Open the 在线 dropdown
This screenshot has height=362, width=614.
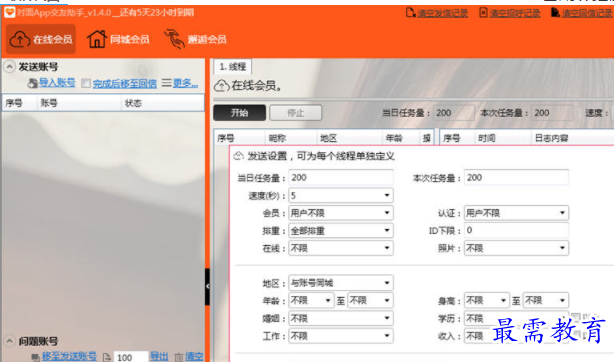[341, 248]
